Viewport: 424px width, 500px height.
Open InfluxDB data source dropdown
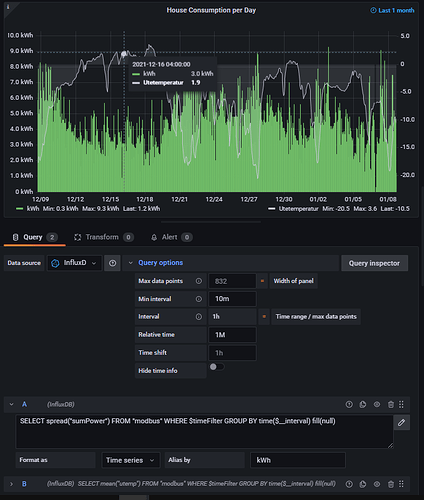pos(75,263)
